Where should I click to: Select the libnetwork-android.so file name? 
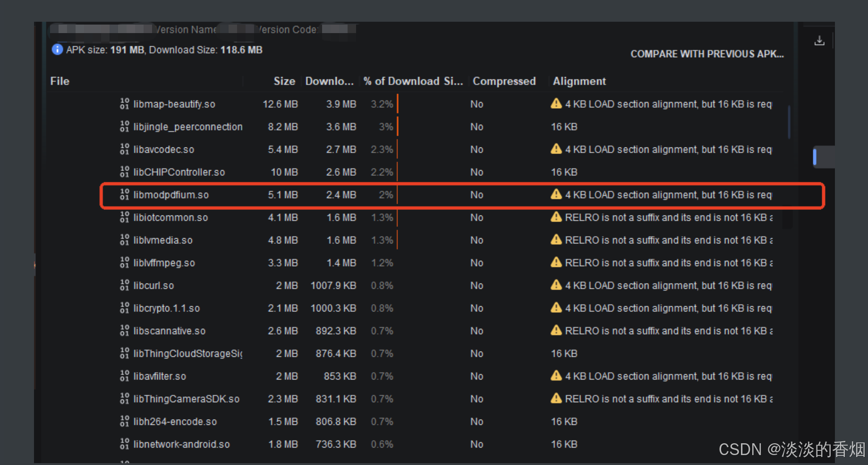(181, 444)
